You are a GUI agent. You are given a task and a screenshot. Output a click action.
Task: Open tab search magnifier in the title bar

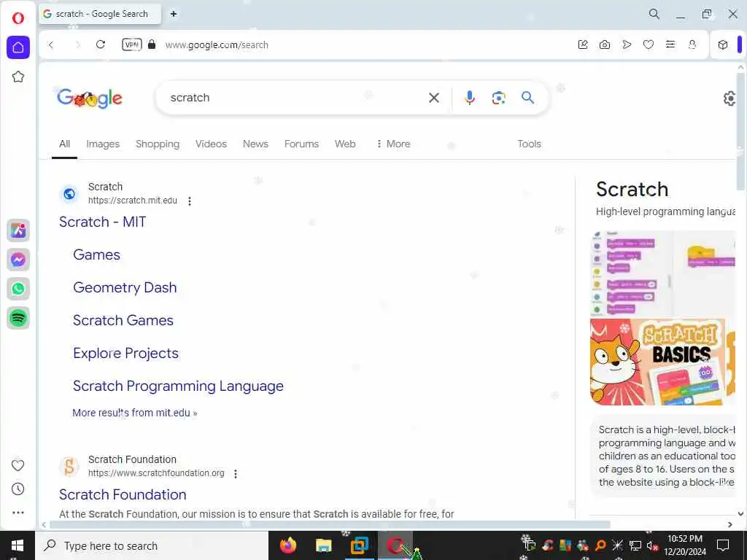[654, 14]
